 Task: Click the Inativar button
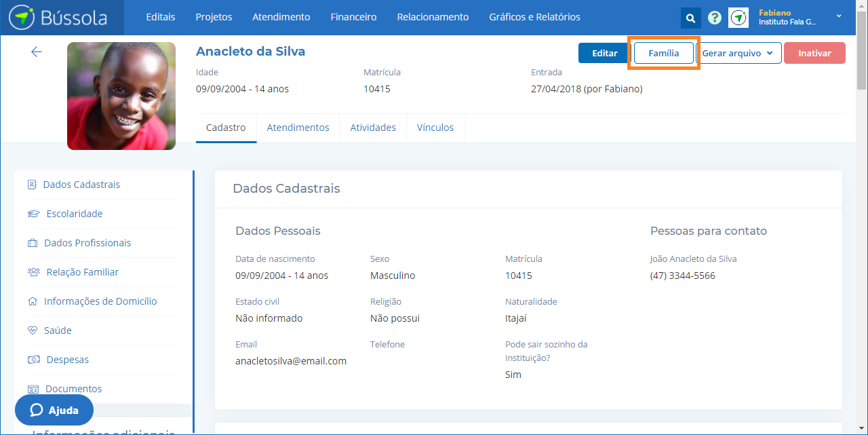(814, 53)
